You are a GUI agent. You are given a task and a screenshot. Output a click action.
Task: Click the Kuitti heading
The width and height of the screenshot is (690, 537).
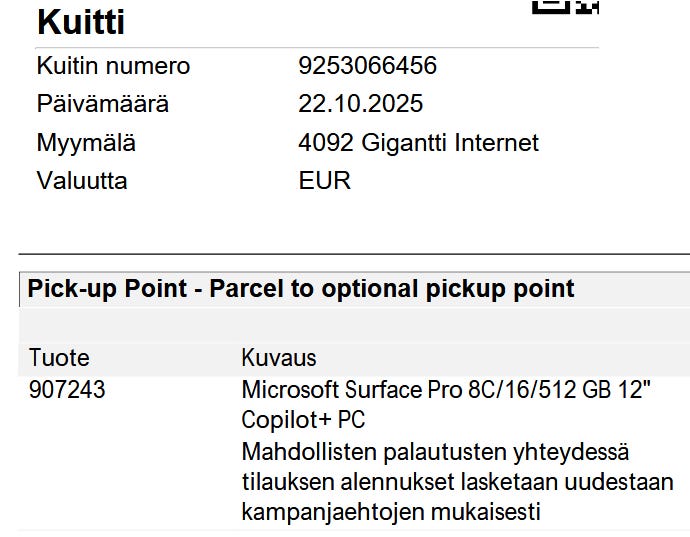coord(81,22)
